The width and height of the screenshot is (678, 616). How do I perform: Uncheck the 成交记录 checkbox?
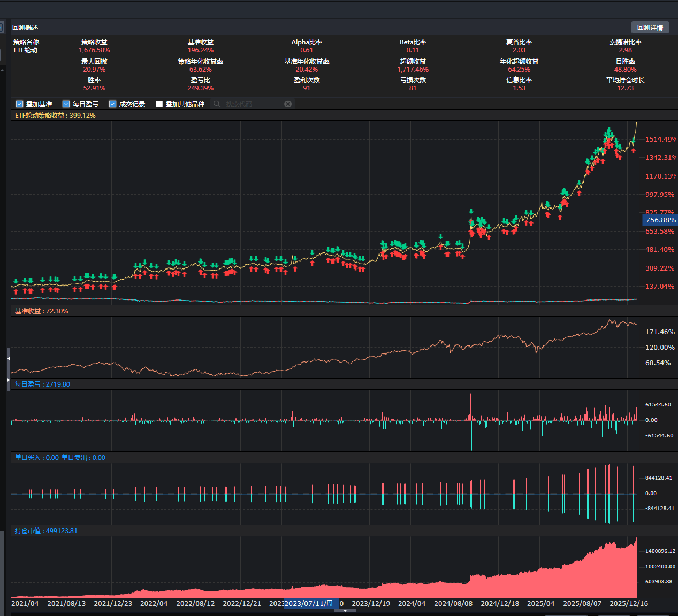point(113,104)
